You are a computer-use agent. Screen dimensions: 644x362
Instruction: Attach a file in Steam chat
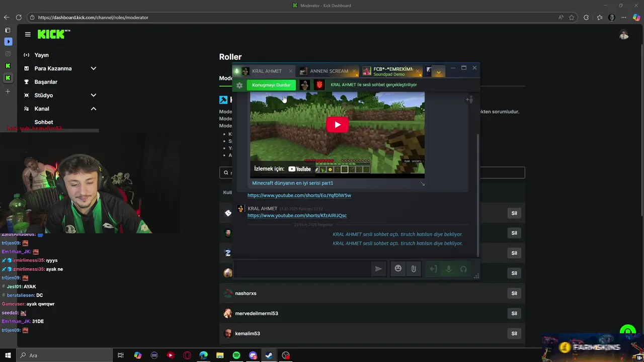414,269
